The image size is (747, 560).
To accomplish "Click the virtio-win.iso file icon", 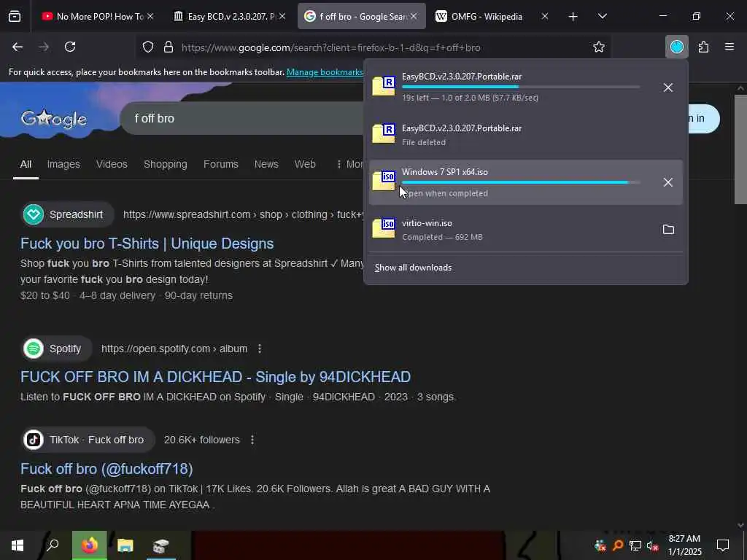I will click(384, 228).
